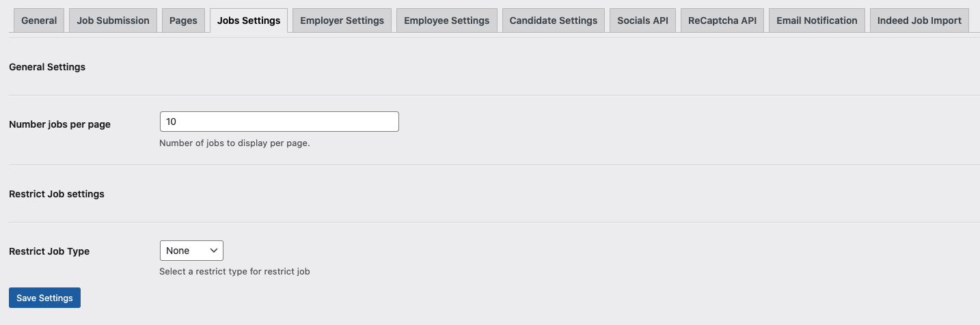Go to the Pages tab

[183, 20]
